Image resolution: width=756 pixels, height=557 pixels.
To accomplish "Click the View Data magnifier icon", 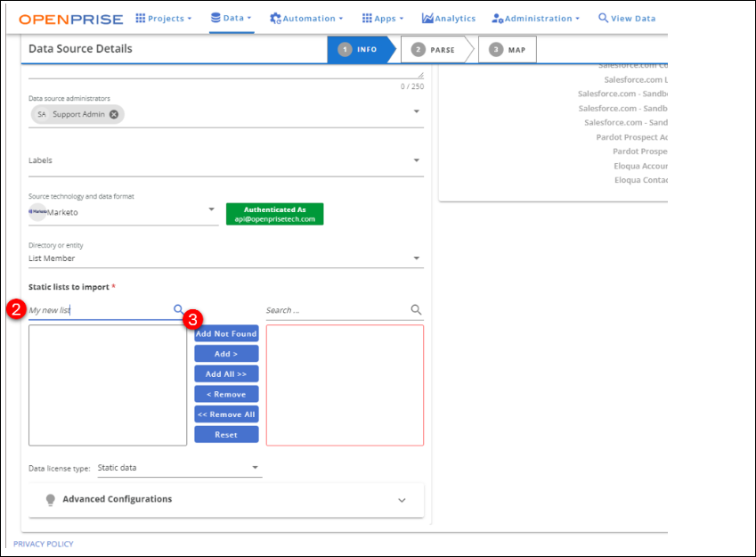I will click(603, 18).
